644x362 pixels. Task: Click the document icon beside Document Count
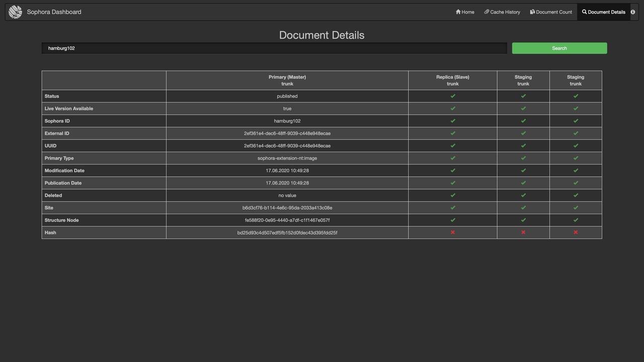pos(532,12)
